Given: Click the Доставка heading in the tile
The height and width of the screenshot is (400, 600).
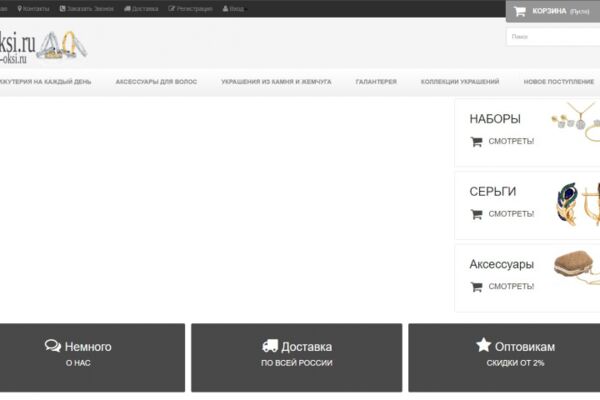Looking at the screenshot, I should tap(307, 347).
